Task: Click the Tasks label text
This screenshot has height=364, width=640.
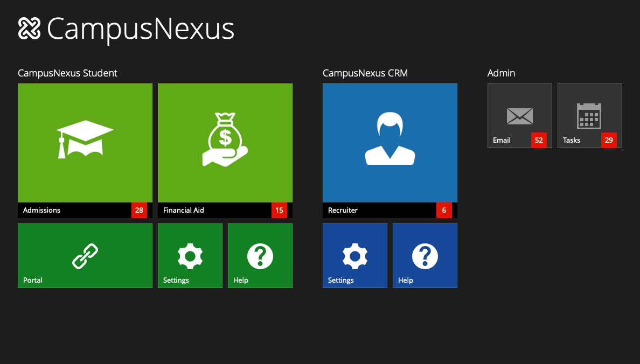Action: pos(572,140)
